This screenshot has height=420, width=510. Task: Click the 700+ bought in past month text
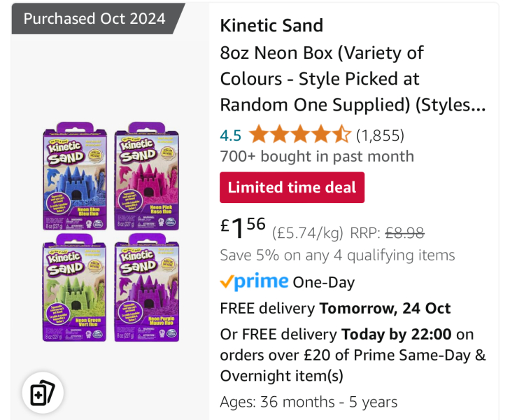tap(316, 157)
